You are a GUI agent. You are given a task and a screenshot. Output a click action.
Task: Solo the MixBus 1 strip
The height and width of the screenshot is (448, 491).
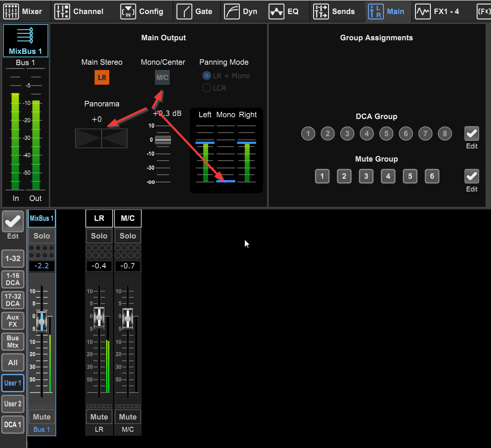pos(42,236)
